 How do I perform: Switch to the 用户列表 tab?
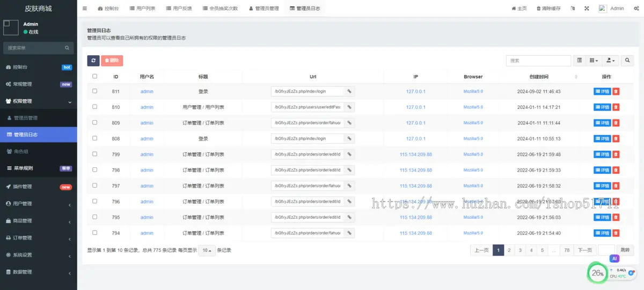142,9
